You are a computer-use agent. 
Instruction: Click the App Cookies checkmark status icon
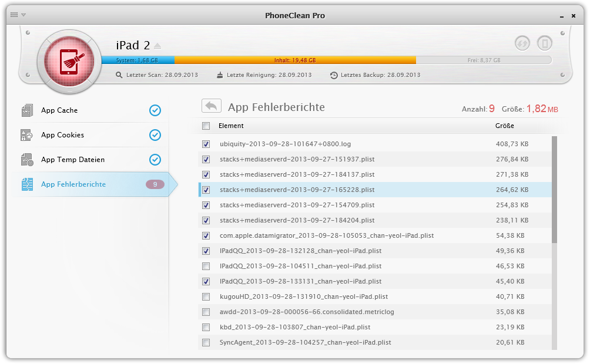[x=155, y=135]
